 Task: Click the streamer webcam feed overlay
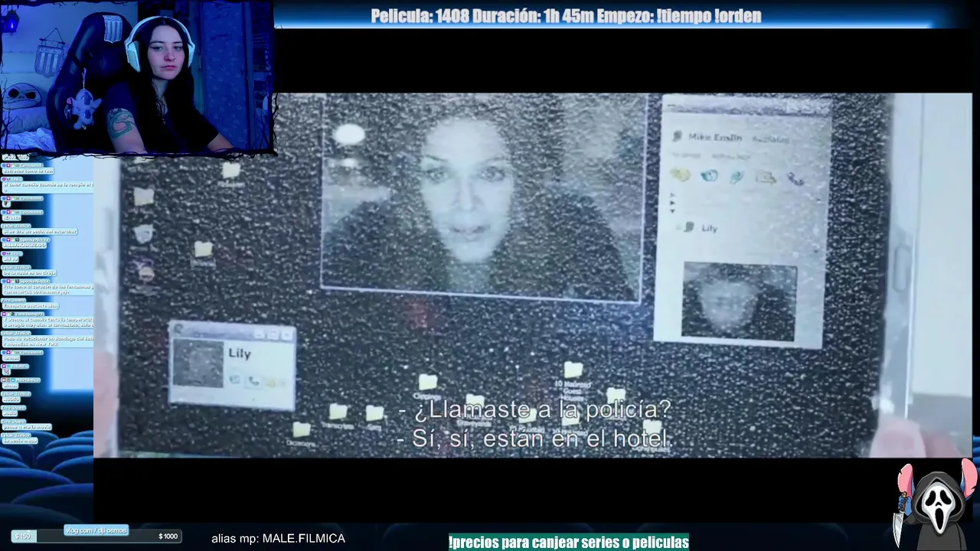point(137,76)
